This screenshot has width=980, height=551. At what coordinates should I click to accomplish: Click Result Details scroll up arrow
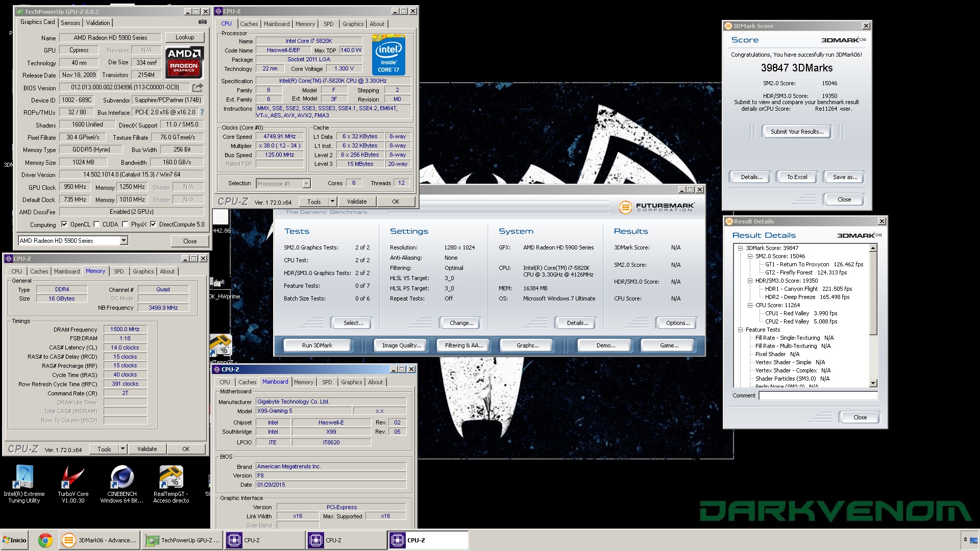point(873,248)
